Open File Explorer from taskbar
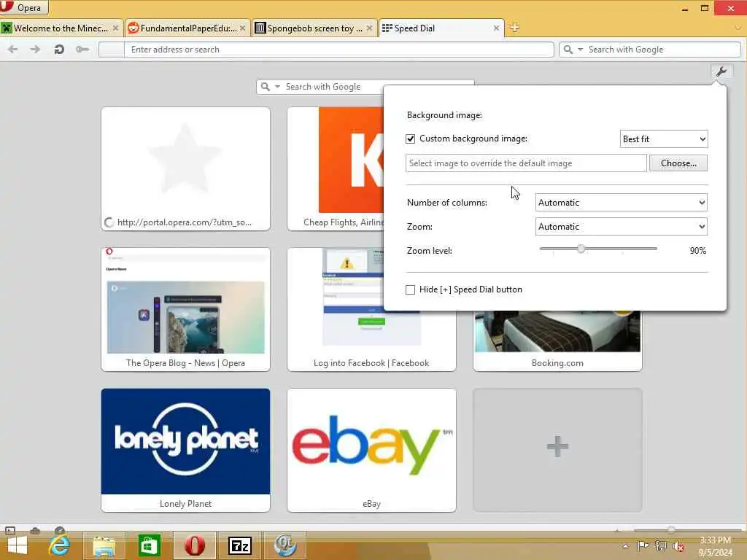The width and height of the screenshot is (747, 560). [104, 545]
